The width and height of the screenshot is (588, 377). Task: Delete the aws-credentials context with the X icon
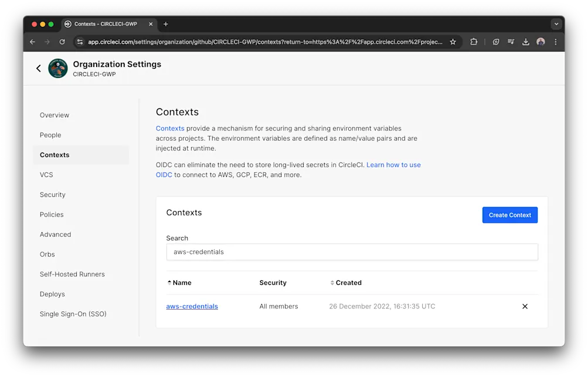click(x=525, y=307)
